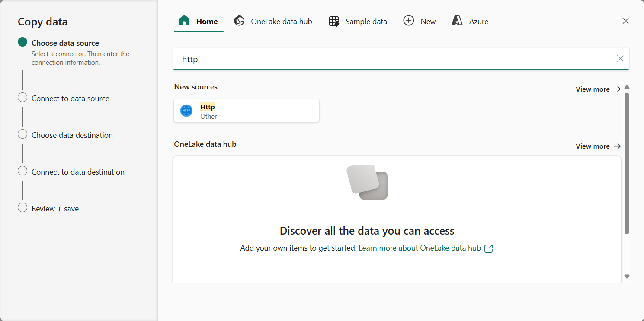Click the external link icon after Learn more
644x321 pixels.
point(489,248)
